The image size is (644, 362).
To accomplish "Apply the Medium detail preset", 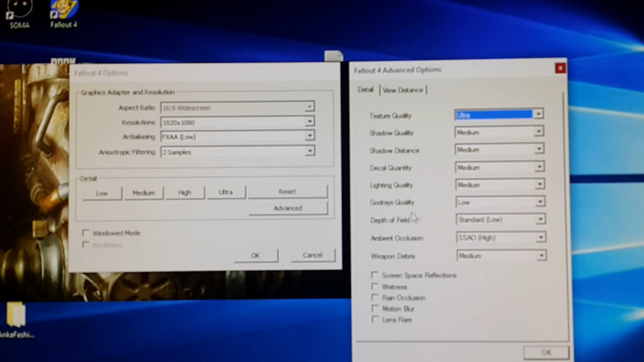I will coord(144,192).
